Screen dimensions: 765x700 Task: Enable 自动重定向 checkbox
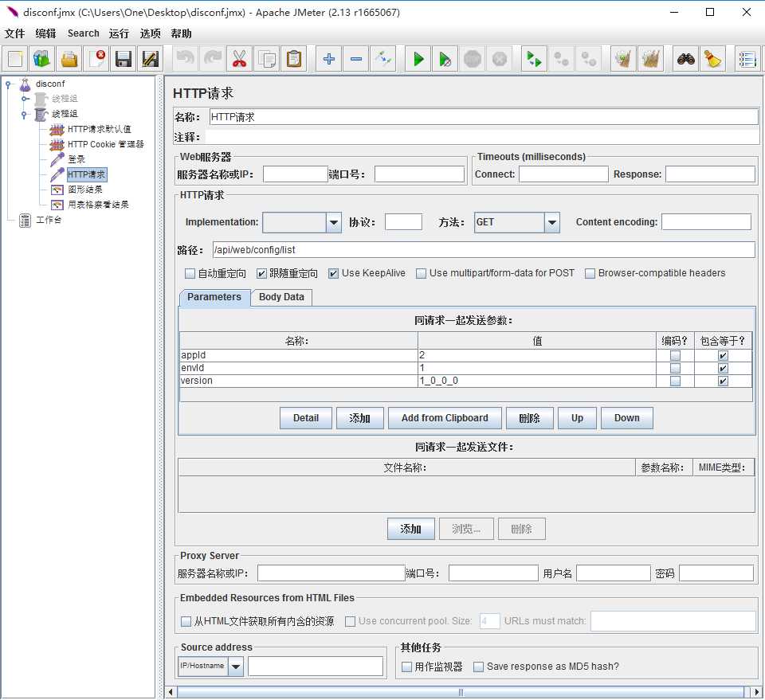point(190,273)
